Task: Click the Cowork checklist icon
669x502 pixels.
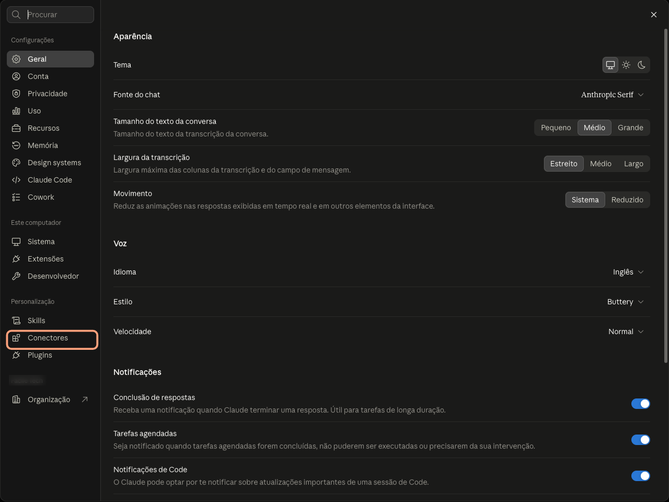Action: click(16, 197)
